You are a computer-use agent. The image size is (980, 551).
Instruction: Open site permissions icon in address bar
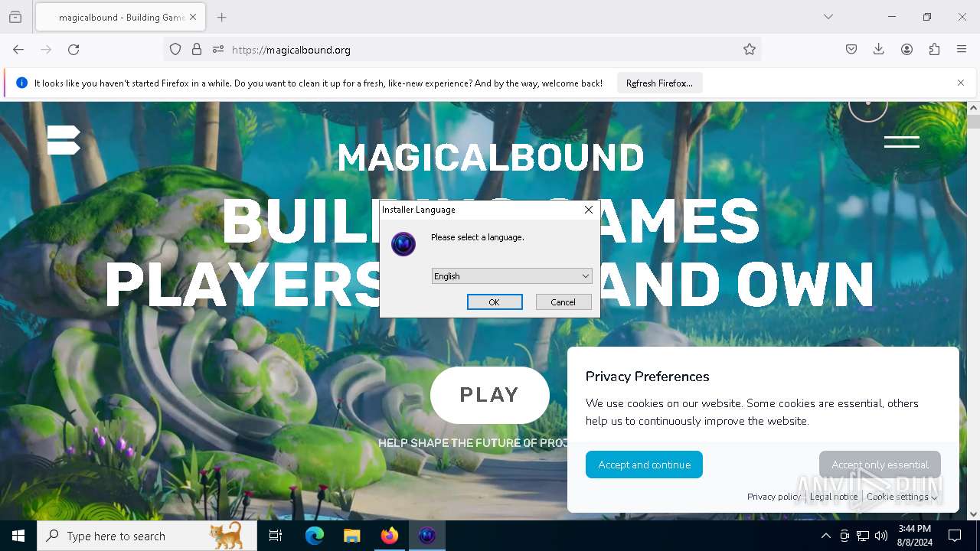(x=218, y=50)
